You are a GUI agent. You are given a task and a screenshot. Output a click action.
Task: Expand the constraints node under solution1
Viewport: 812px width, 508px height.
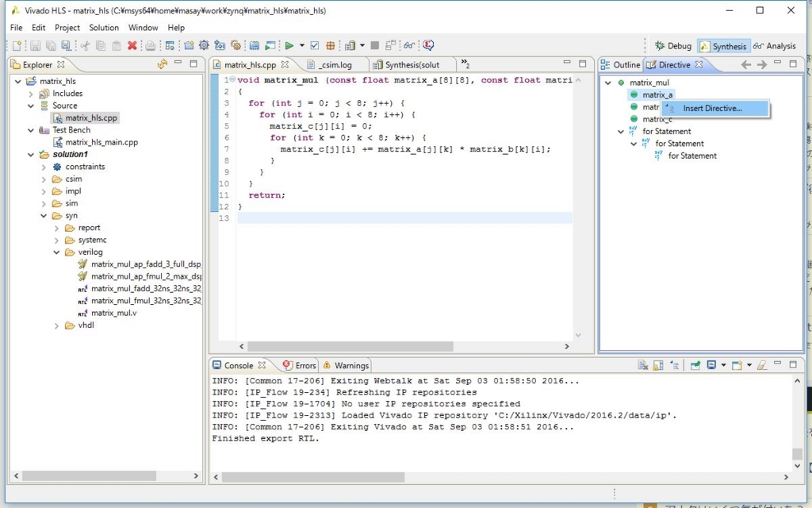coord(44,167)
